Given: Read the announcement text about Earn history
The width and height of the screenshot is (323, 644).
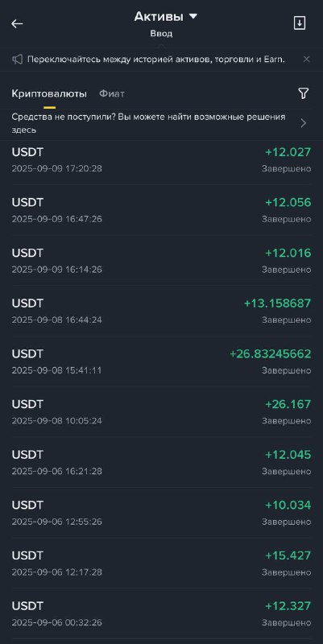Looking at the screenshot, I should pos(156,60).
